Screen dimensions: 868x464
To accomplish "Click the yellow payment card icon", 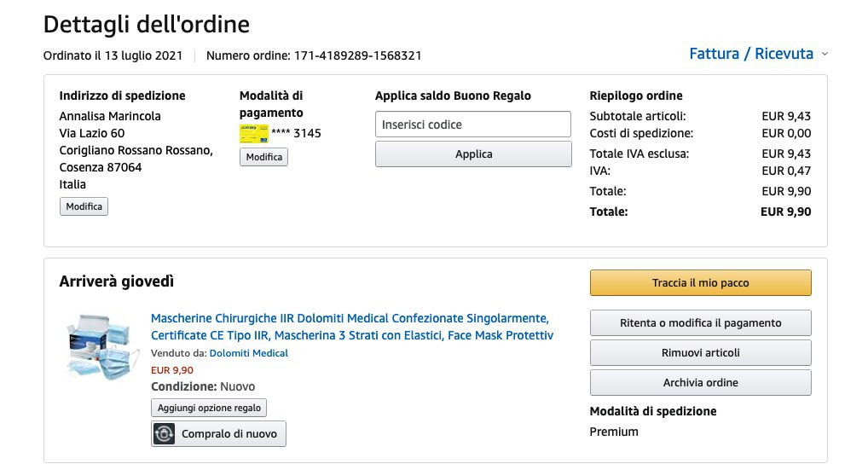I will (253, 133).
